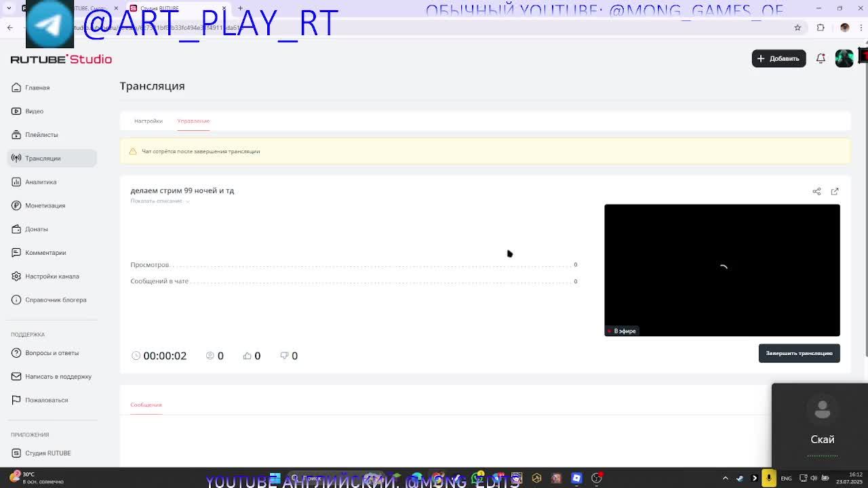Screen dimensions: 868x488
Task: Open the channel avatar menu
Action: [x=844, y=58]
